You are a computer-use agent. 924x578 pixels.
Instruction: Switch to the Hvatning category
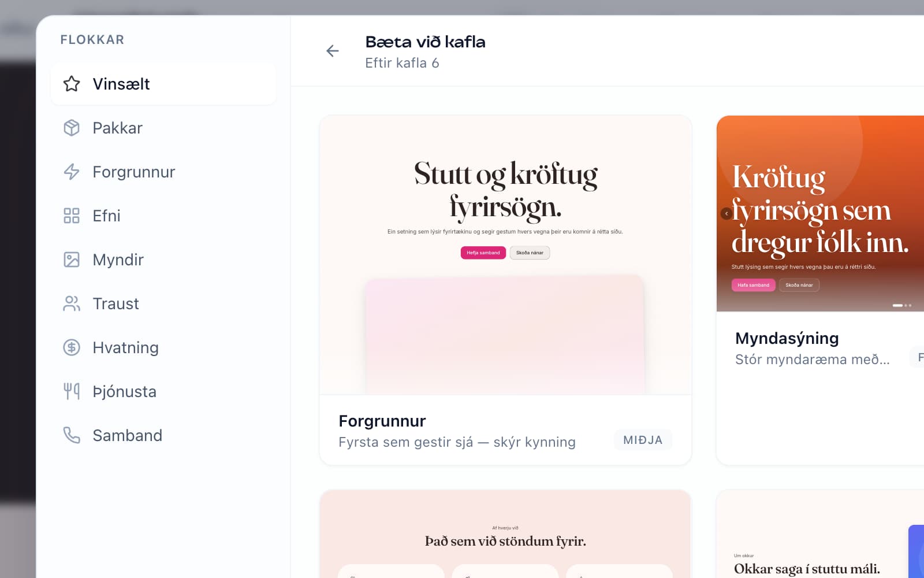pyautogui.click(x=126, y=347)
